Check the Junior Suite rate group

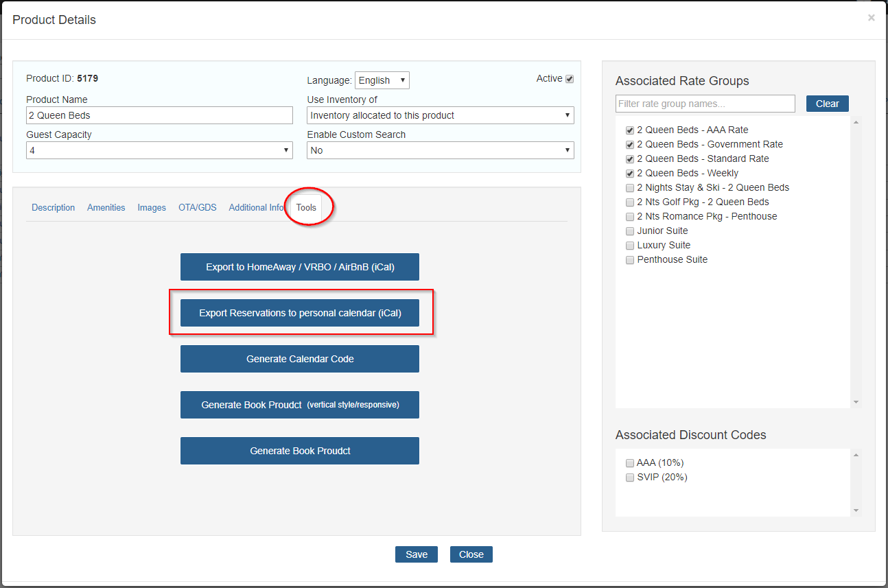click(x=630, y=231)
